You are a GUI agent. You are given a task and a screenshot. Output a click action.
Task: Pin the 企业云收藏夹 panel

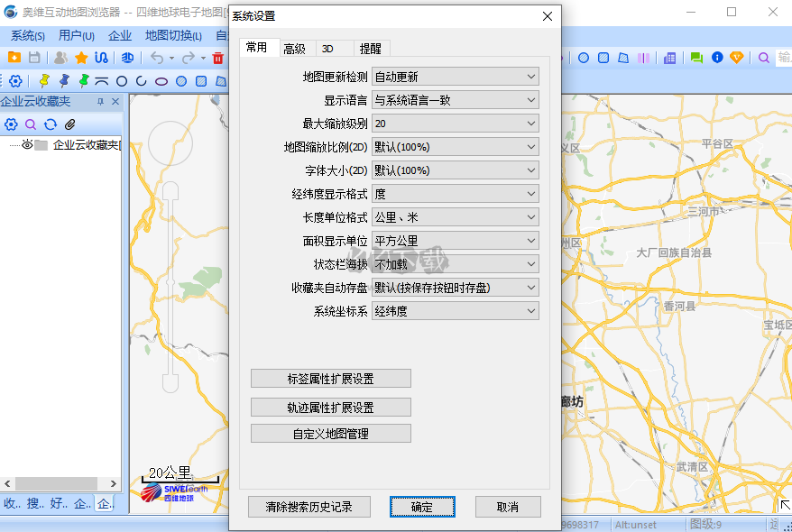(x=99, y=101)
